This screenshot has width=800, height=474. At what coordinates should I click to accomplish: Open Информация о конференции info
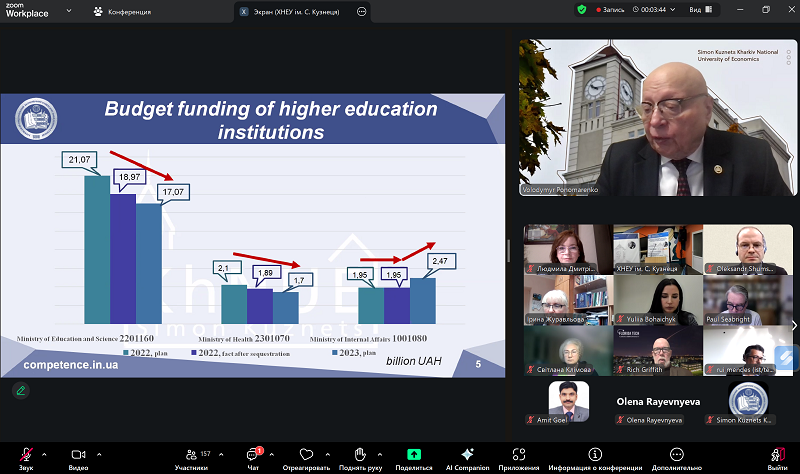click(595, 455)
